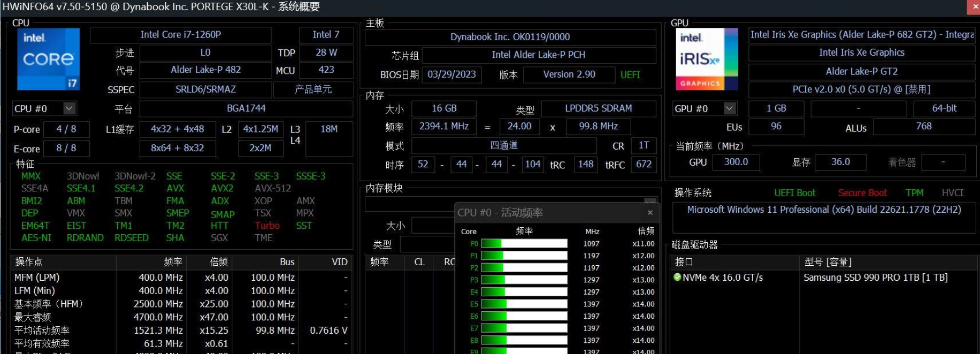Image resolution: width=980 pixels, height=354 pixels.
Task: Click the Dynabook Inc. OK0119/0000 motherboard field
Action: tap(510, 37)
